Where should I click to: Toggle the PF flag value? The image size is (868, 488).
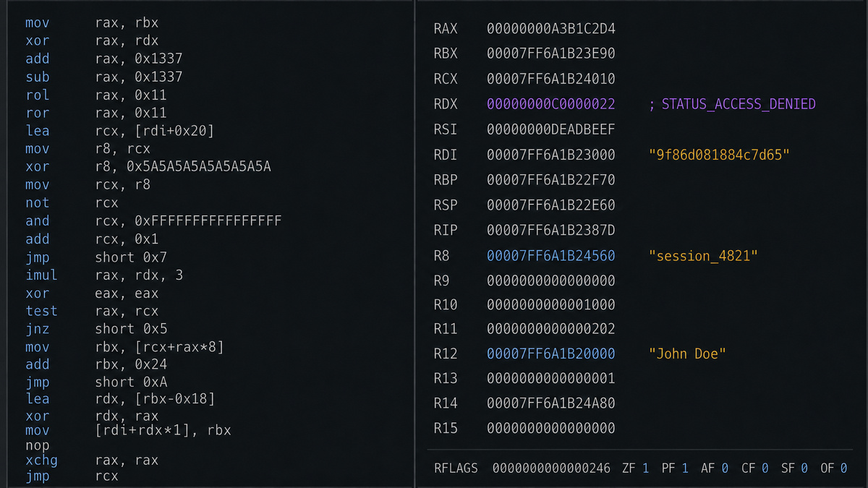685,468
